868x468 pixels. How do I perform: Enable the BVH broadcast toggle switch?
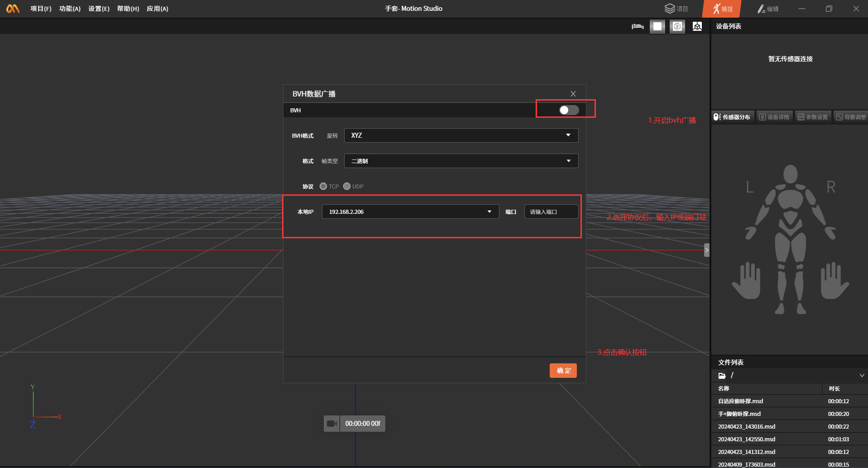(569, 110)
